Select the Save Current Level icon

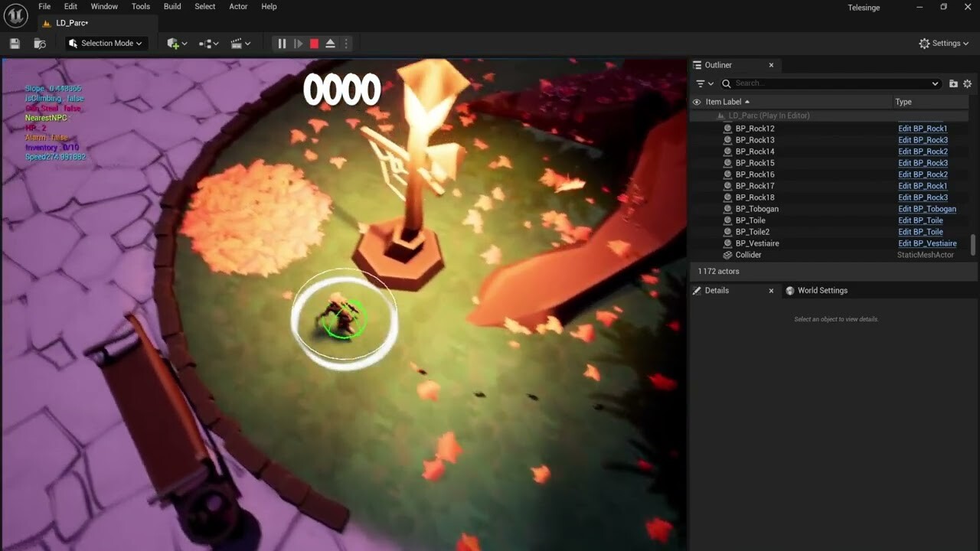(14, 43)
